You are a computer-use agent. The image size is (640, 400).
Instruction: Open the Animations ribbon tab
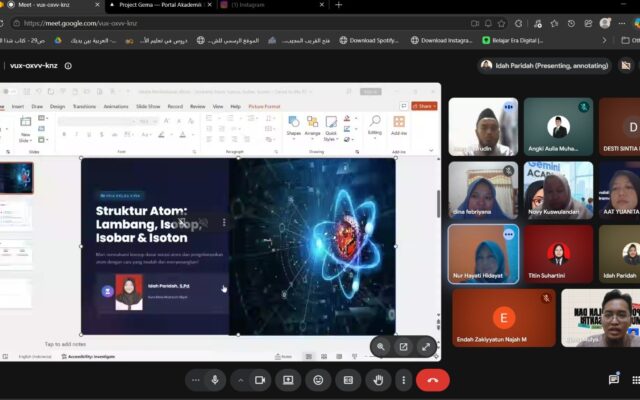116,107
